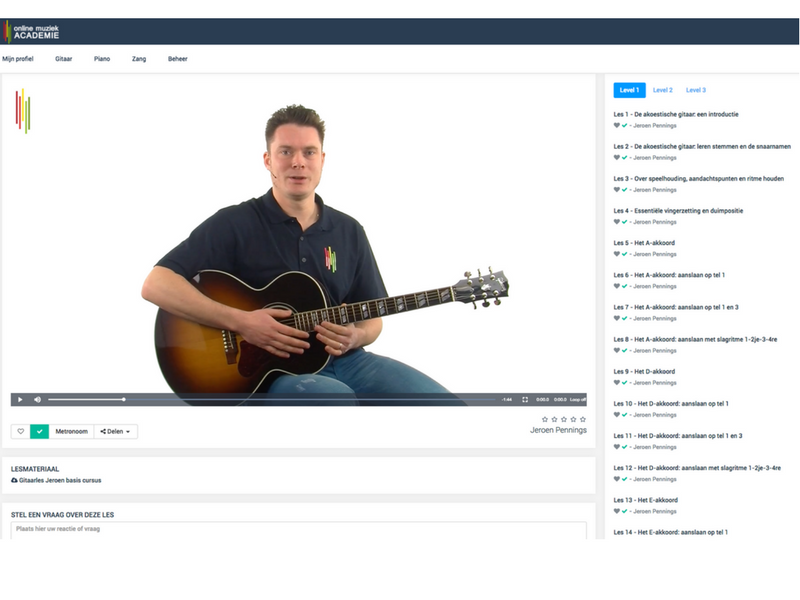Click the heart icon under Les 5
This screenshot has height=600, width=800.
coord(617,254)
